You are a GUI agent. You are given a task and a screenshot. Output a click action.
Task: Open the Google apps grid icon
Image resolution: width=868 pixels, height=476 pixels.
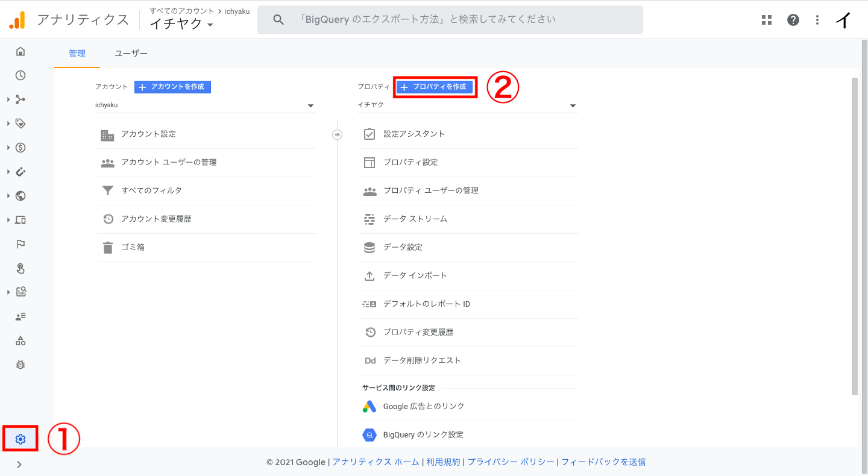pos(767,20)
